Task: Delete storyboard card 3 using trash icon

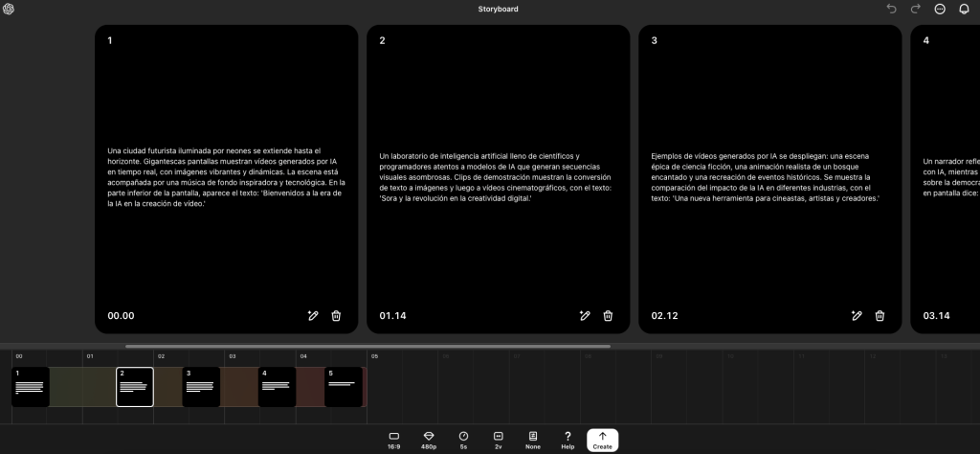Action: pos(880,315)
